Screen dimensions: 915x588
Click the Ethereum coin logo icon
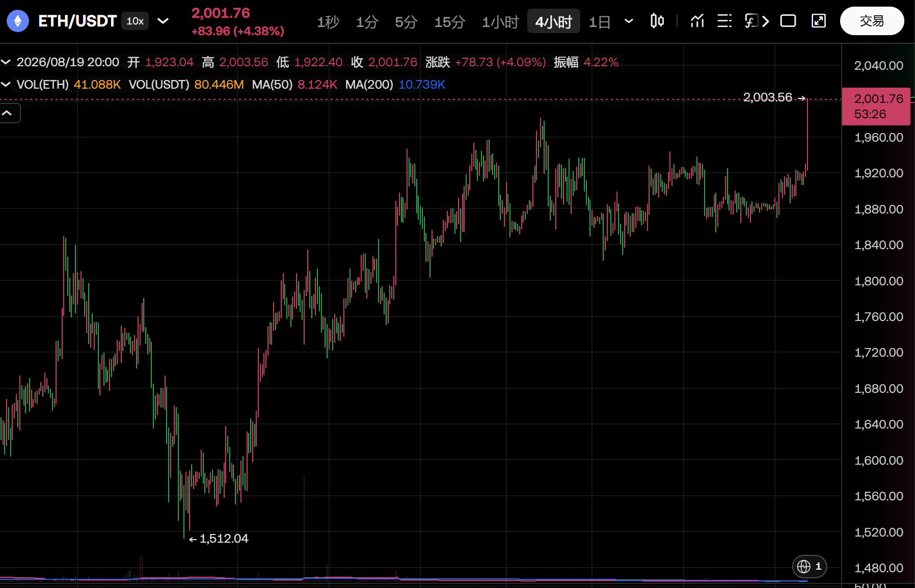pyautogui.click(x=18, y=21)
